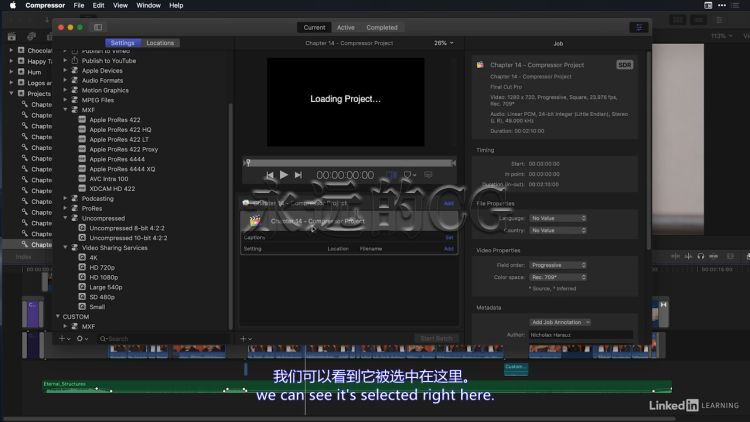Click the Apple menu logo

13,5
